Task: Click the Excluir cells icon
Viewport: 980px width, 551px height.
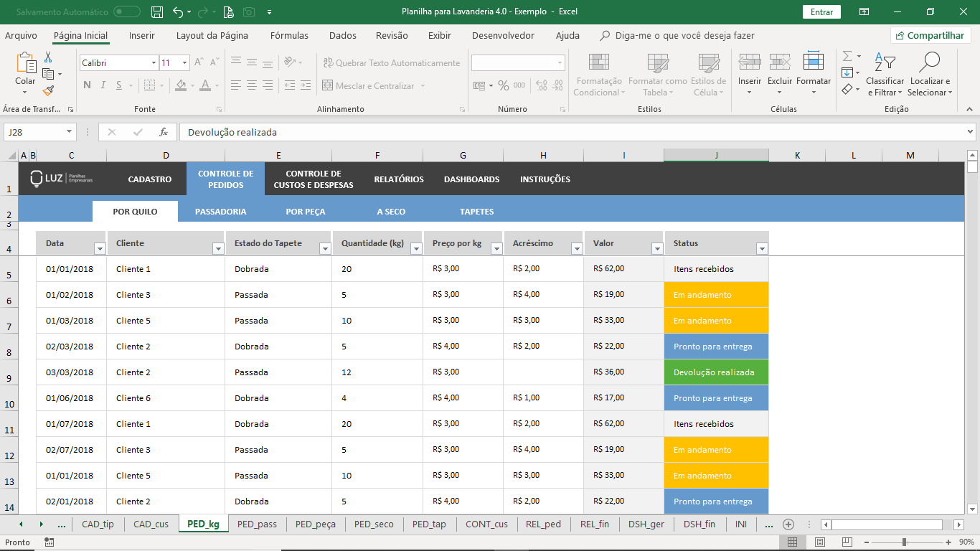Action: point(780,63)
